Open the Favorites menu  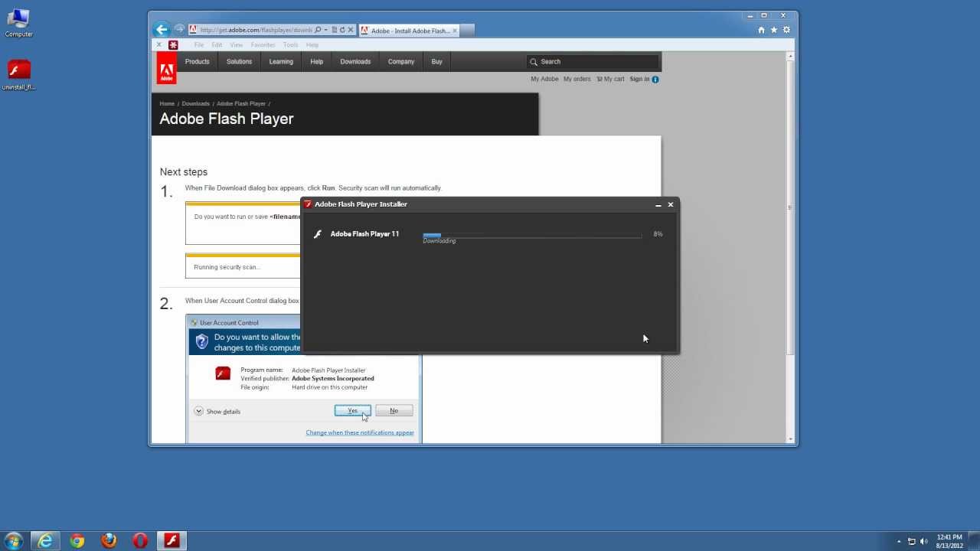263,45
